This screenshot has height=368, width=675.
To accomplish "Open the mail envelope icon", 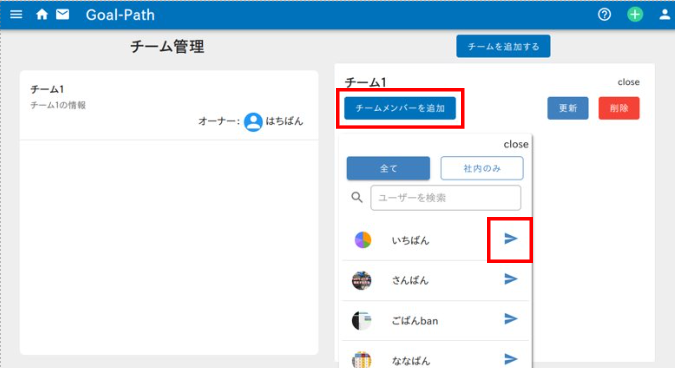I will click(x=62, y=15).
